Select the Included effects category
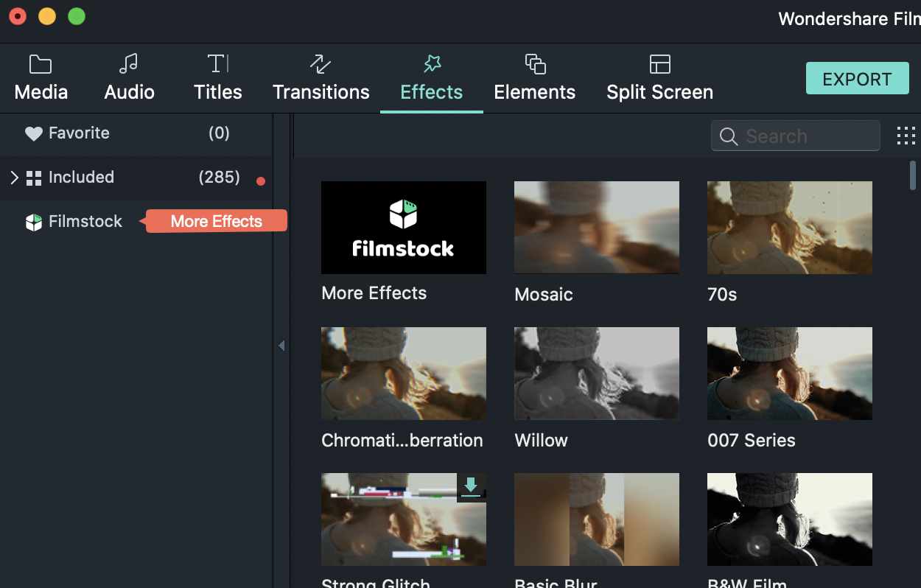The width and height of the screenshot is (921, 588). point(136,178)
